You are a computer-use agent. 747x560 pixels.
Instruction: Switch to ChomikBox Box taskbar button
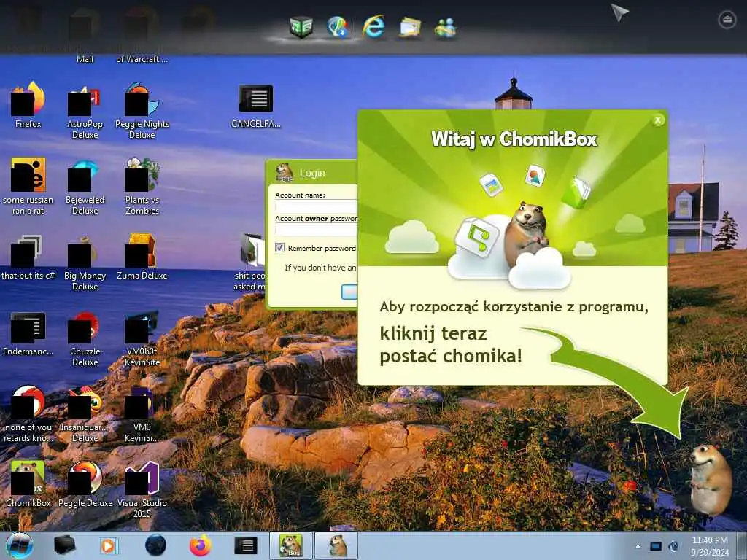point(291,545)
